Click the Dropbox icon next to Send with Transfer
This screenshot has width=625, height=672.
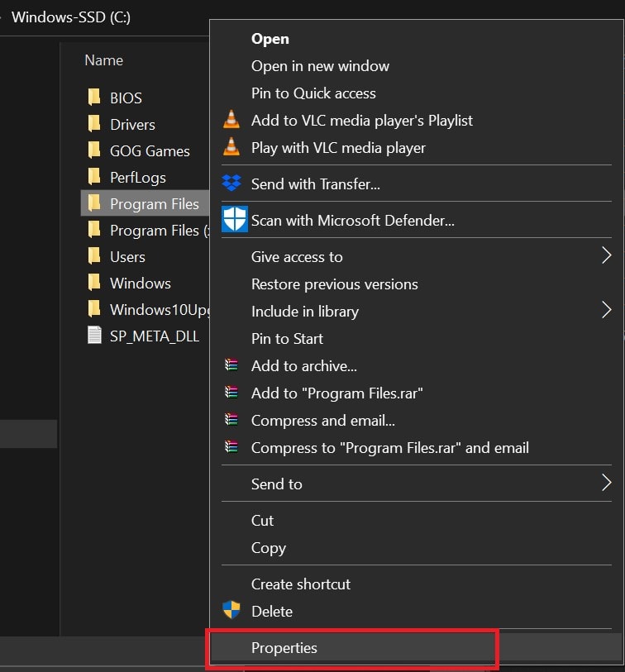[232, 183]
